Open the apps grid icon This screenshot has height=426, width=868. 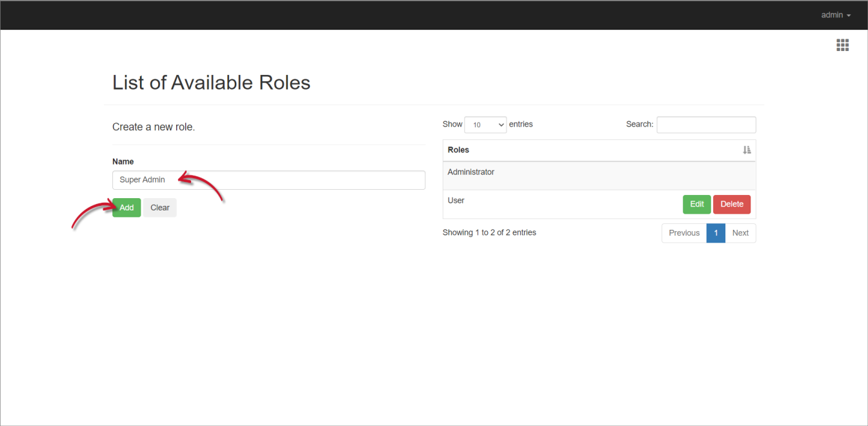842,45
